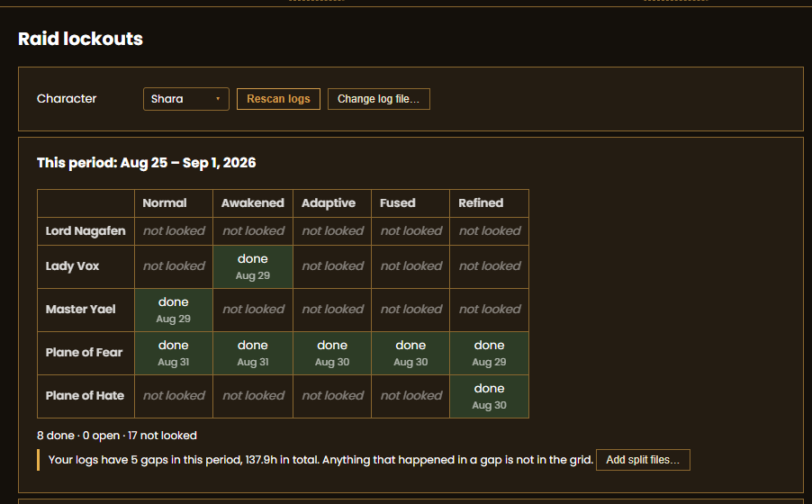
Task: Click Plane of Fear Awakened done cell
Action: tap(253, 354)
